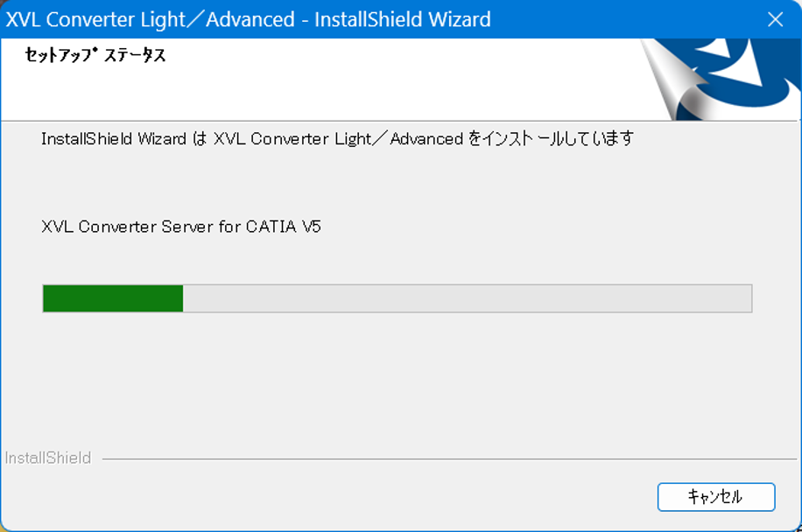Viewport: 802px width, 532px height.
Task: Click the empty gray portion of progress bar
Action: coord(467,298)
